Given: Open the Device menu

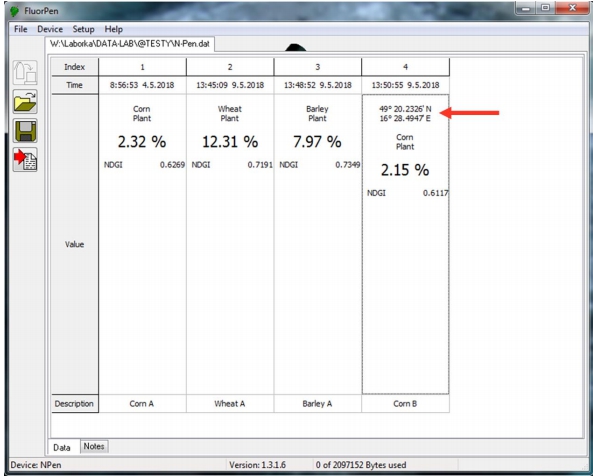Looking at the screenshot, I should pos(50,29).
